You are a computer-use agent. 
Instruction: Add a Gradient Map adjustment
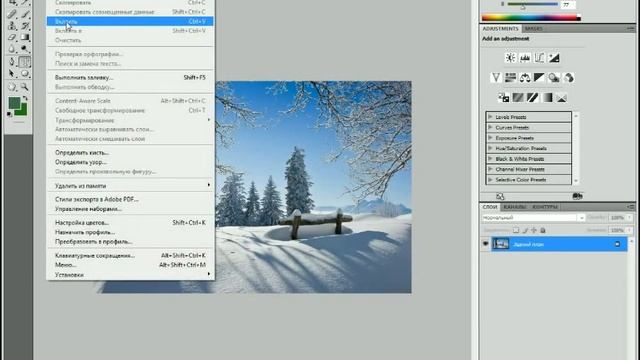[x=547, y=98]
